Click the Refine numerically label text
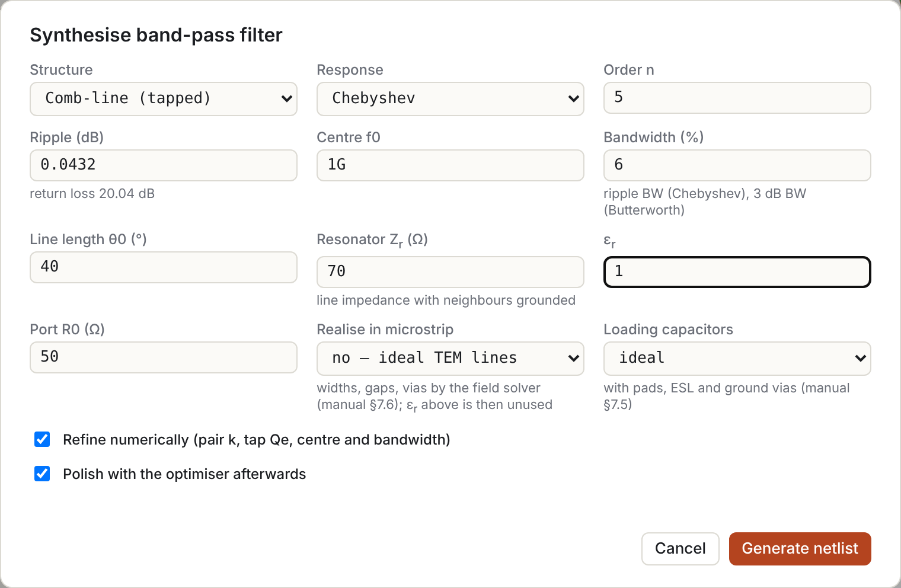The image size is (901, 588). click(x=257, y=440)
